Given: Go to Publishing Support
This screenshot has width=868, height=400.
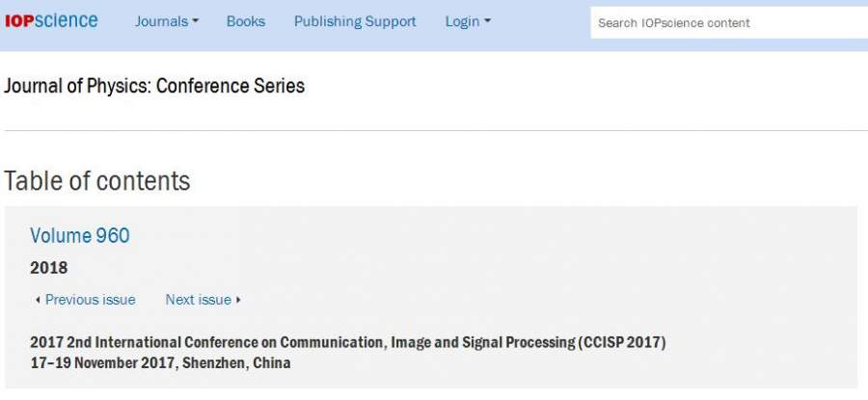Looking at the screenshot, I should [x=355, y=21].
